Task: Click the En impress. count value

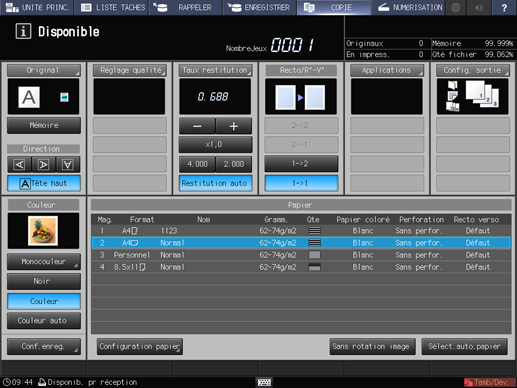Action: [421, 54]
